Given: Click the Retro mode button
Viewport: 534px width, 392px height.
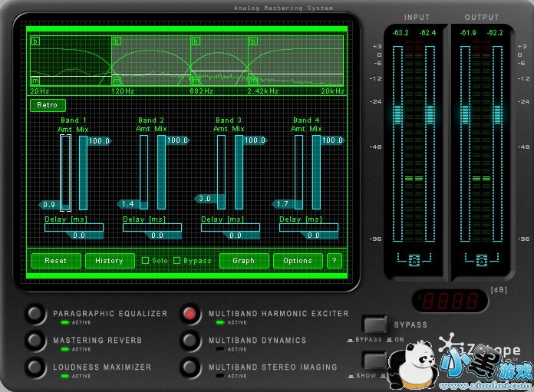Looking at the screenshot, I should click(x=48, y=105).
